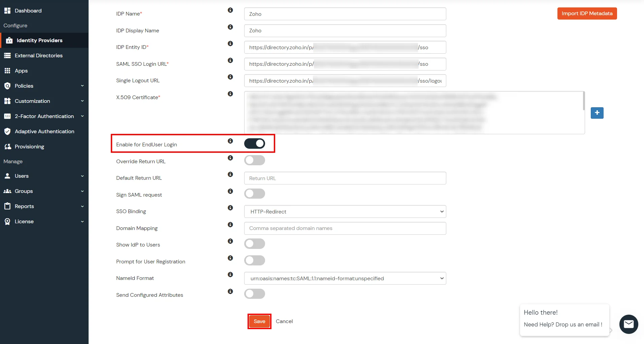Screen dimensions: 644x344
Task: Open the NameId Format dropdown
Action: point(345,278)
